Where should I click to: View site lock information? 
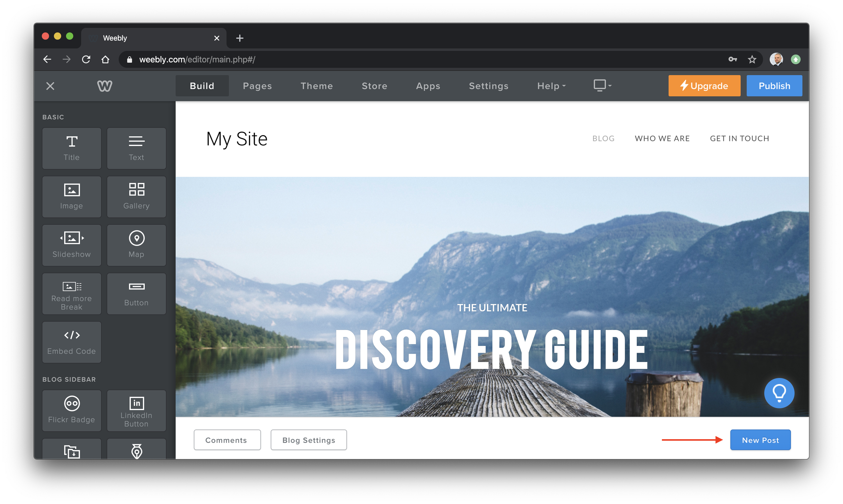tap(129, 60)
